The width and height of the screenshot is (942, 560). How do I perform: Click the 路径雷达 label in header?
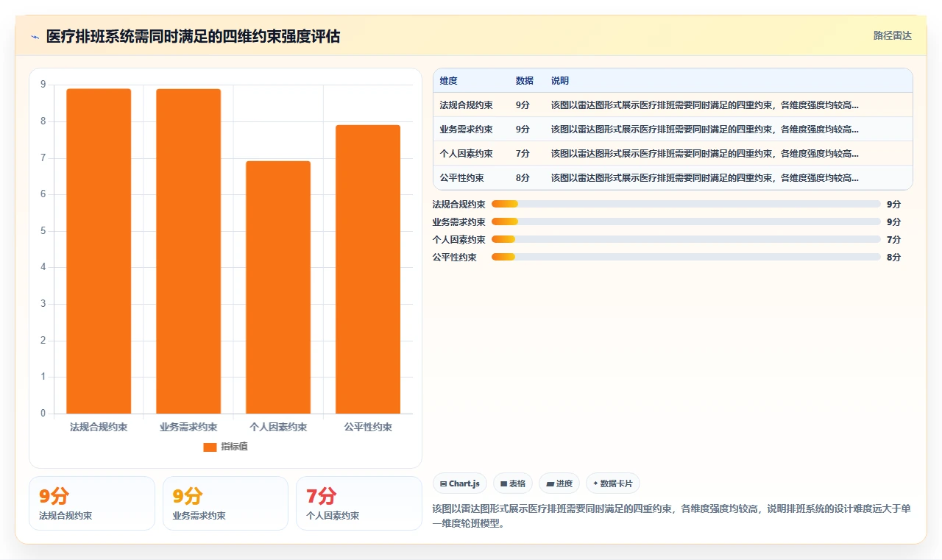892,35
